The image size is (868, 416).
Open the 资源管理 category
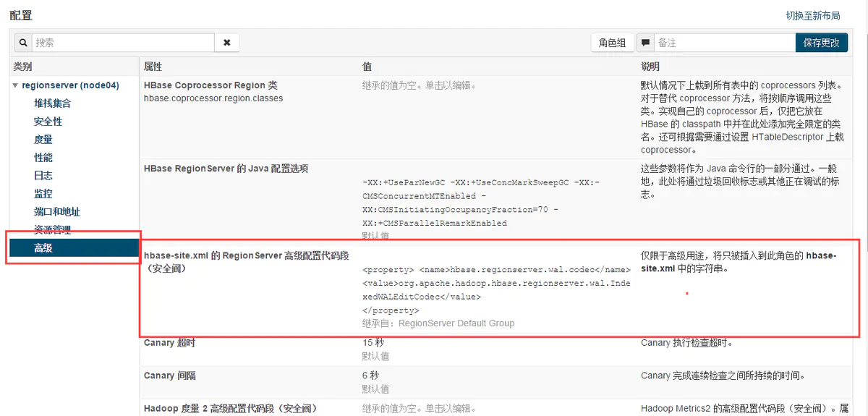pyautogui.click(x=52, y=230)
